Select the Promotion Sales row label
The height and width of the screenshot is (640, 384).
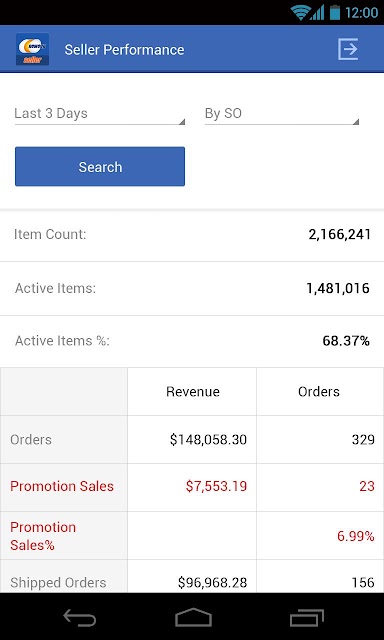tap(62, 486)
